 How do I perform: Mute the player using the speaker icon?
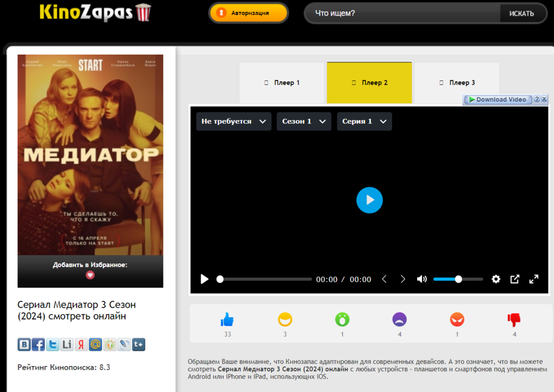pos(422,280)
